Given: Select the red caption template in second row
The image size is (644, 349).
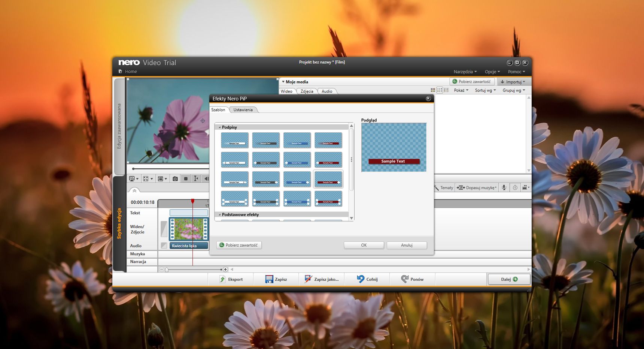Looking at the screenshot, I should pyautogui.click(x=328, y=160).
